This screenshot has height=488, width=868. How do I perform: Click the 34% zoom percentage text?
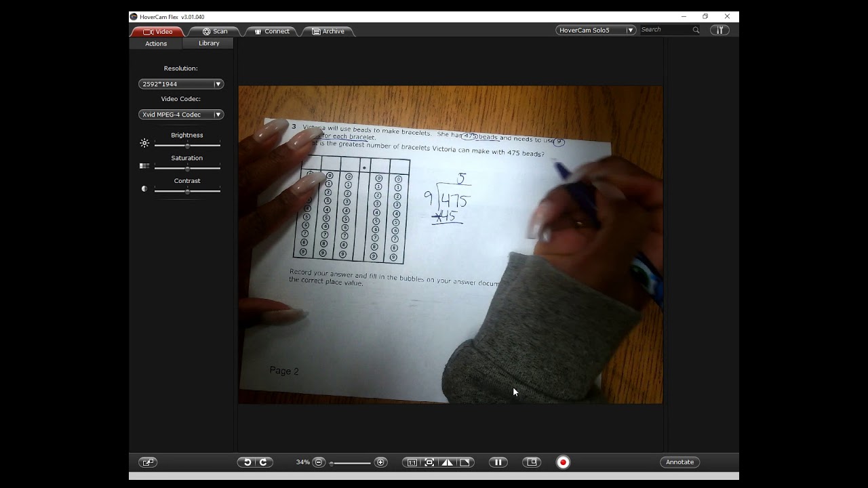point(302,462)
